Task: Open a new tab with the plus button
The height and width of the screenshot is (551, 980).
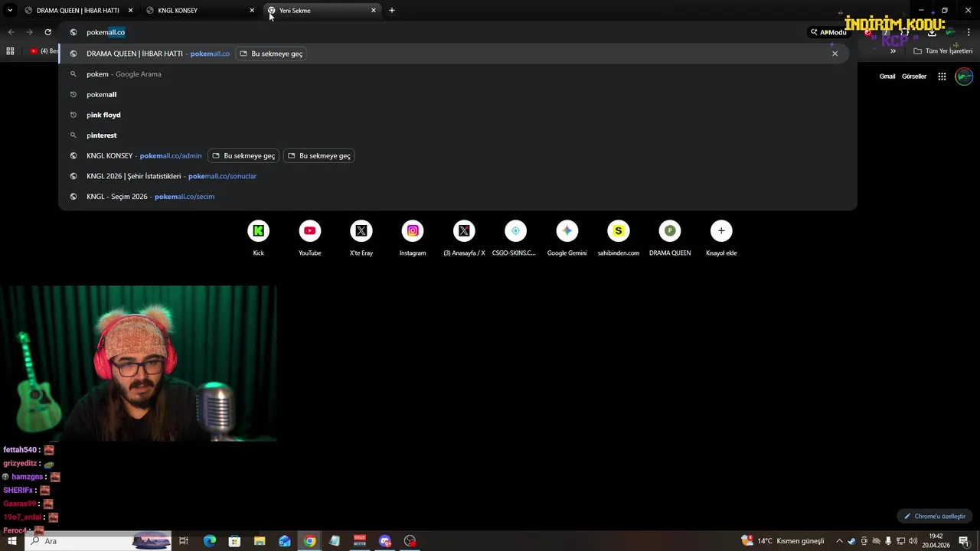Action: coord(392,11)
